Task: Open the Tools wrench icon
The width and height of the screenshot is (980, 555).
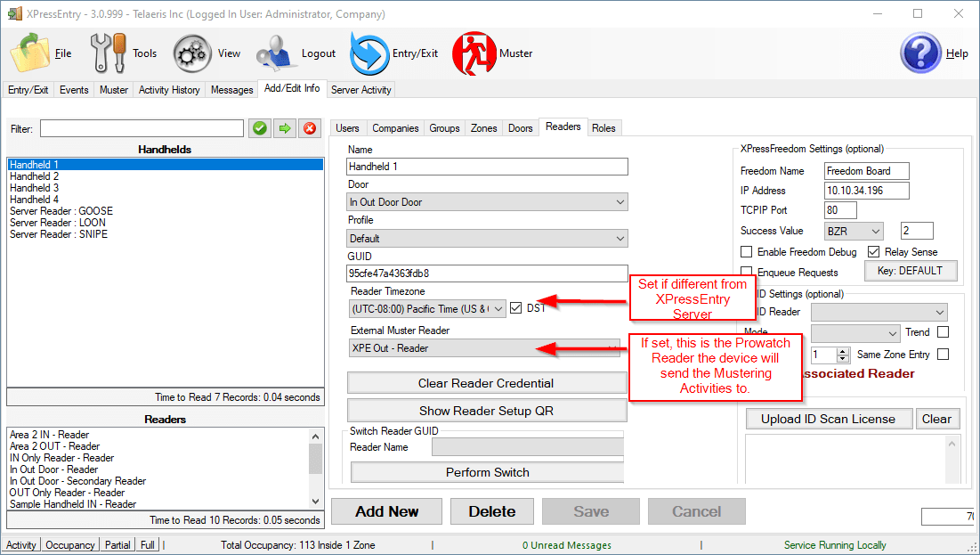Action: 109,53
